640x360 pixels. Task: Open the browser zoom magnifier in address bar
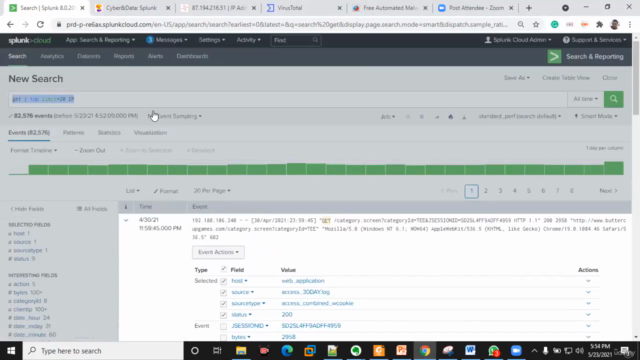pyautogui.click(x=521, y=24)
